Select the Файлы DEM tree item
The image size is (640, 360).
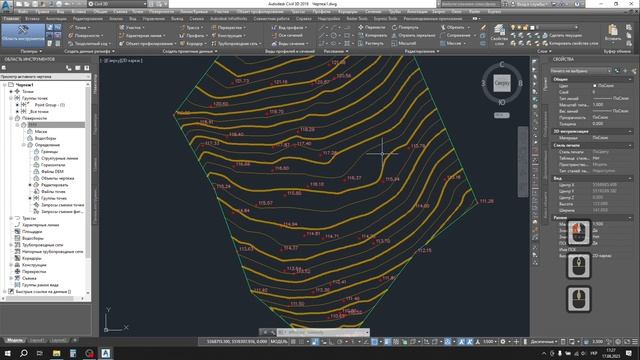pos(52,171)
